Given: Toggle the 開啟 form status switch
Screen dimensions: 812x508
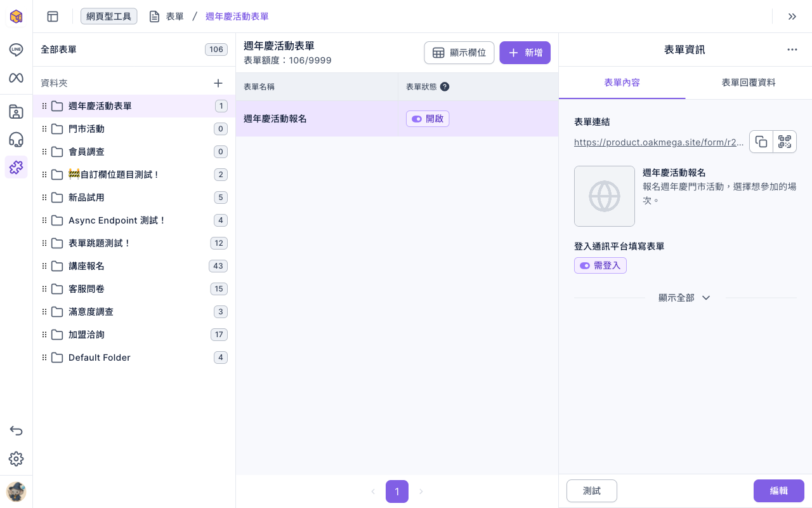Looking at the screenshot, I should (428, 119).
